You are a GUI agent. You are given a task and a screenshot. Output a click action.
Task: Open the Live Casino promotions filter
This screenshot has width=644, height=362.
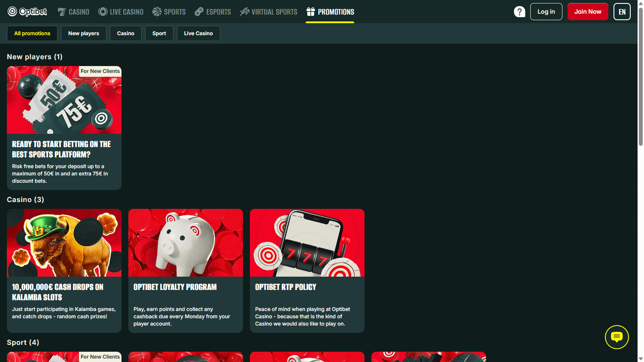point(198,33)
